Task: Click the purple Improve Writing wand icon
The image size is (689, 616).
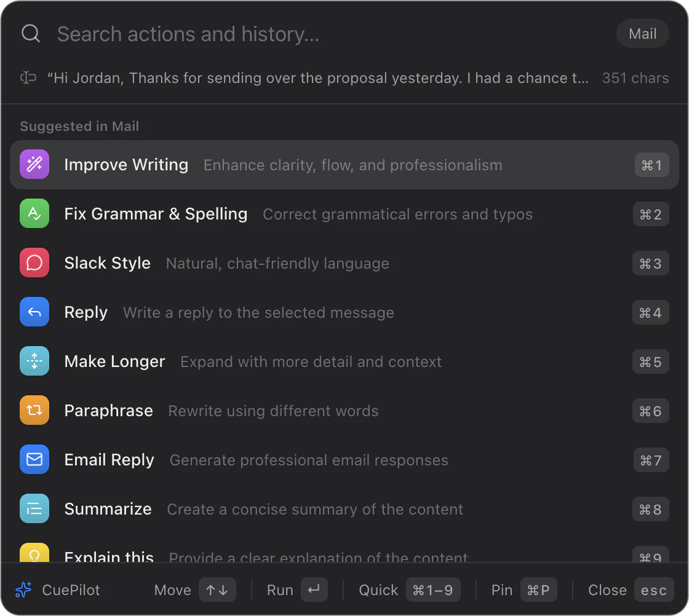Action: point(34,165)
